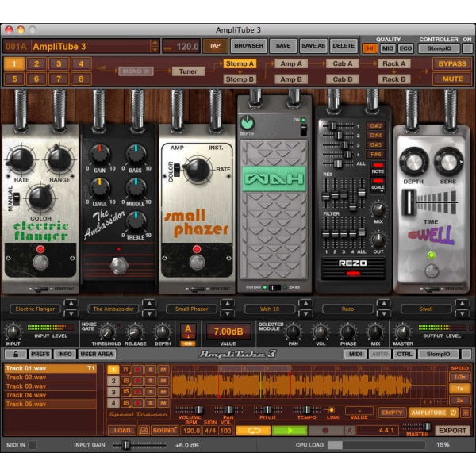The image size is (476, 476).
Task: Click the preset name up/down arrows
Action: [x=155, y=46]
